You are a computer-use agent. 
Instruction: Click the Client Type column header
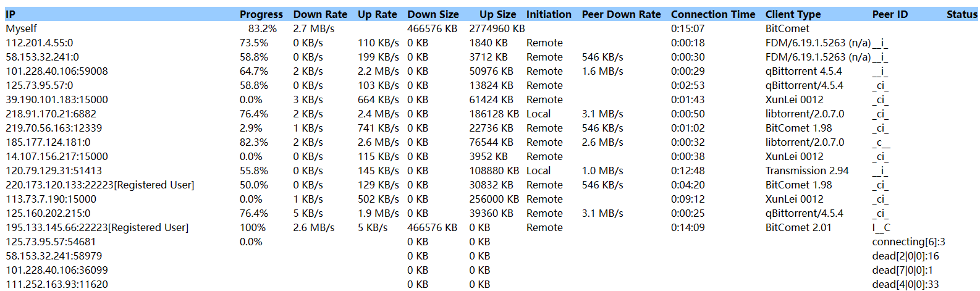[x=793, y=14]
